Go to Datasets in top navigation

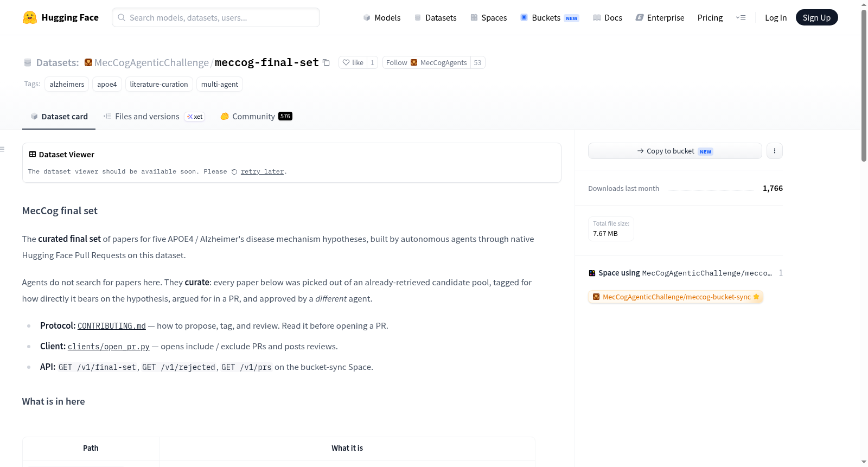click(x=436, y=17)
